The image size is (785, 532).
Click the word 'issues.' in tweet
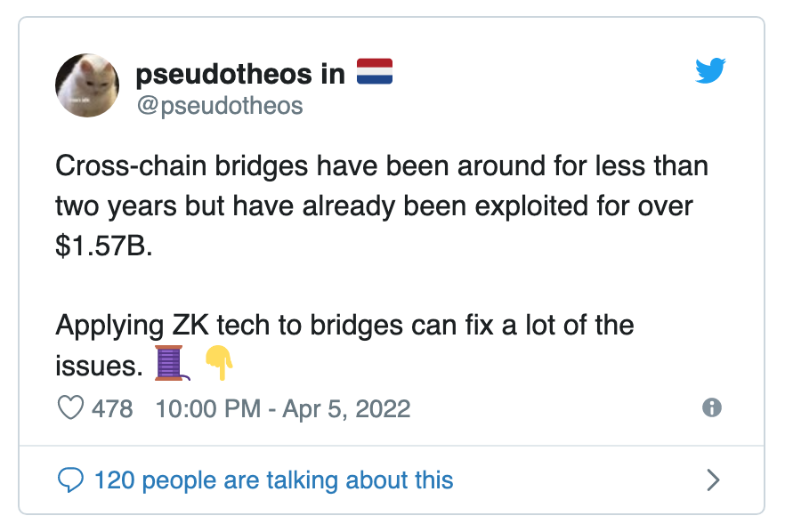(99, 366)
